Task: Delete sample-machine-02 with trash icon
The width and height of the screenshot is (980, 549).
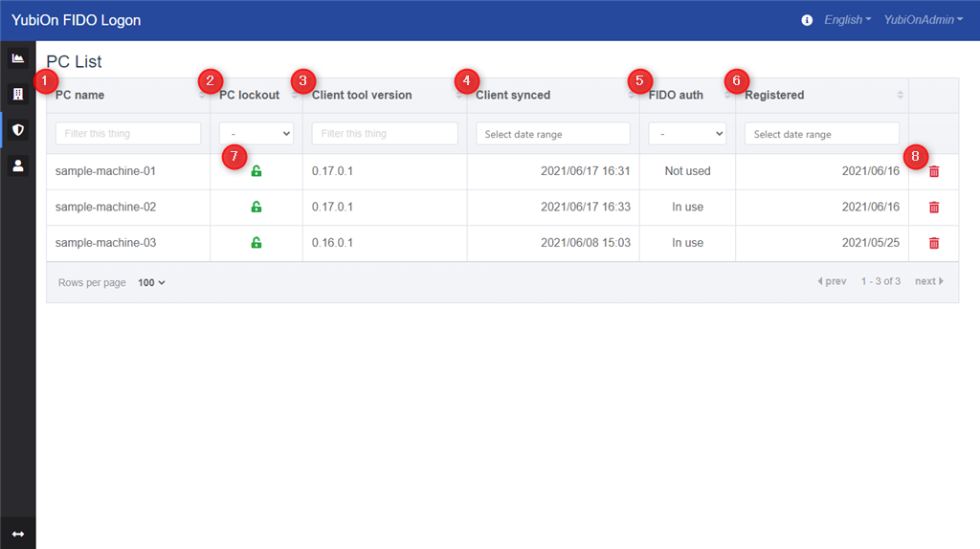Action: click(934, 208)
